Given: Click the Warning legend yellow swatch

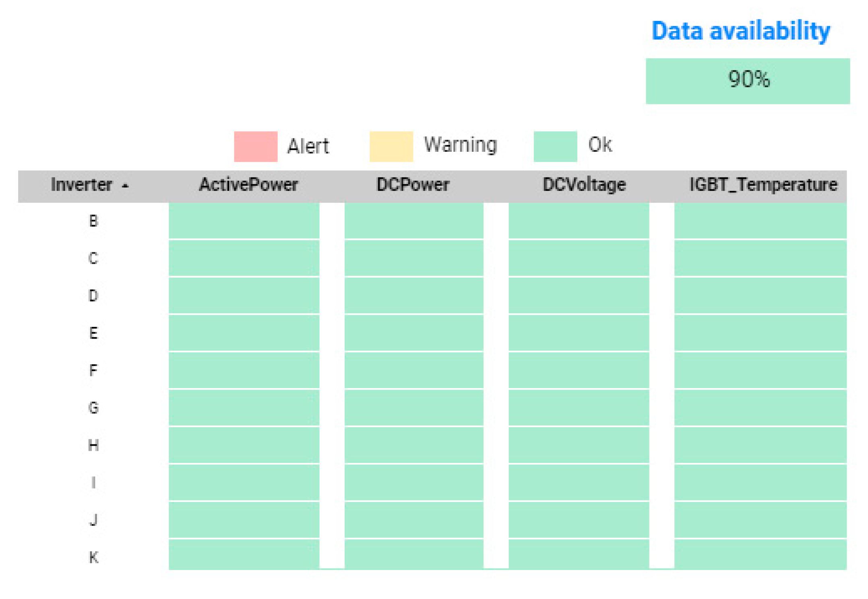Looking at the screenshot, I should click(391, 147).
